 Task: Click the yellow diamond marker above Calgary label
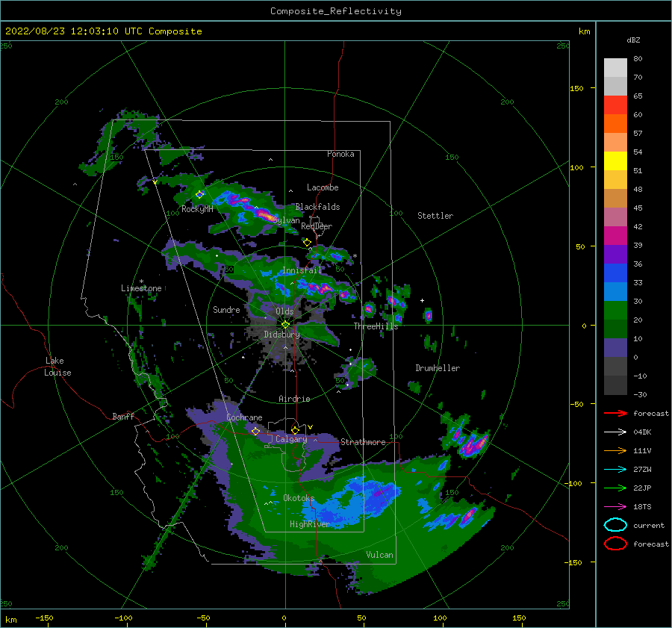click(x=295, y=430)
